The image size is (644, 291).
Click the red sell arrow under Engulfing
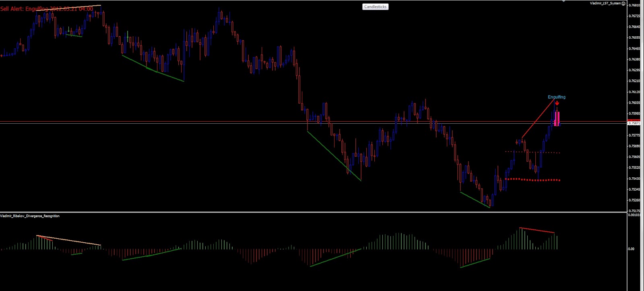[557, 103]
